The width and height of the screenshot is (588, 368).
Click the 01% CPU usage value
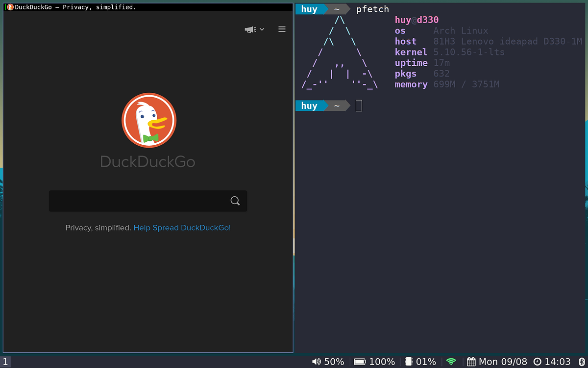426,362
